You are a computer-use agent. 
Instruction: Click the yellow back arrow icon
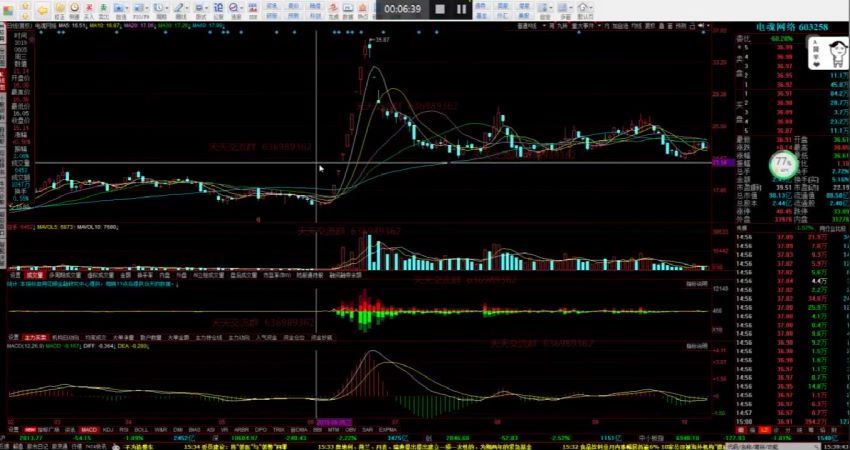pyautogui.click(x=42, y=10)
